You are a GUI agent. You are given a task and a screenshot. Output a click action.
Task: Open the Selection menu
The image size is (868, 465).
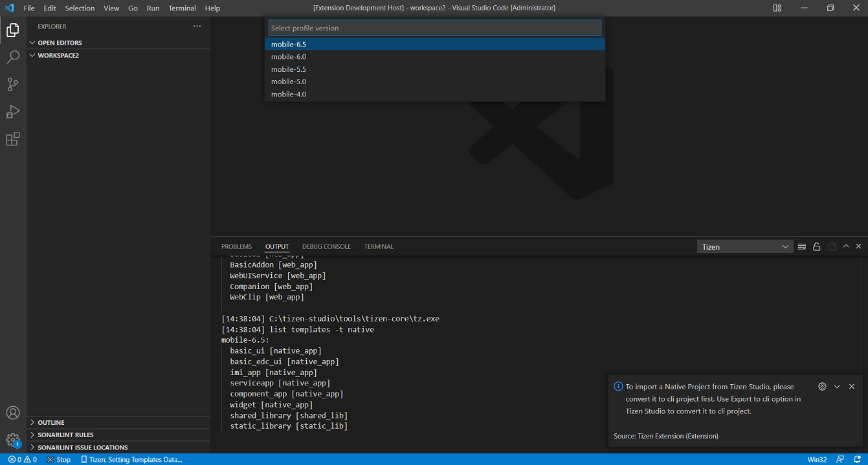click(80, 8)
